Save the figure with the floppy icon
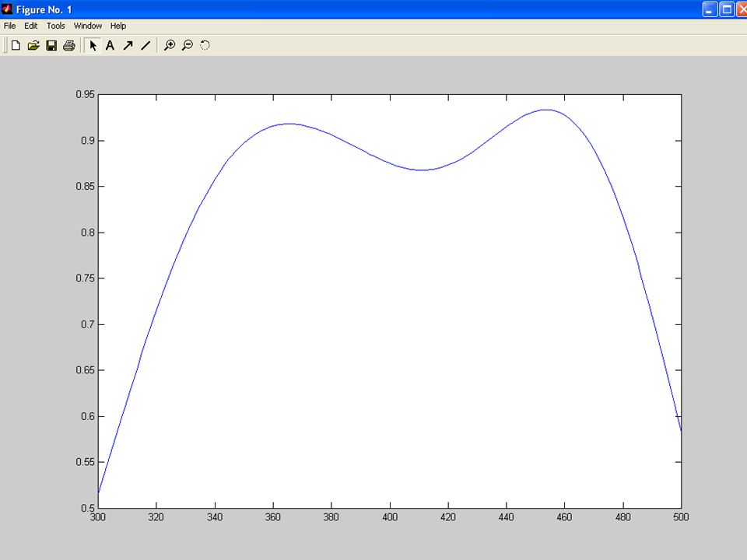 51,45
